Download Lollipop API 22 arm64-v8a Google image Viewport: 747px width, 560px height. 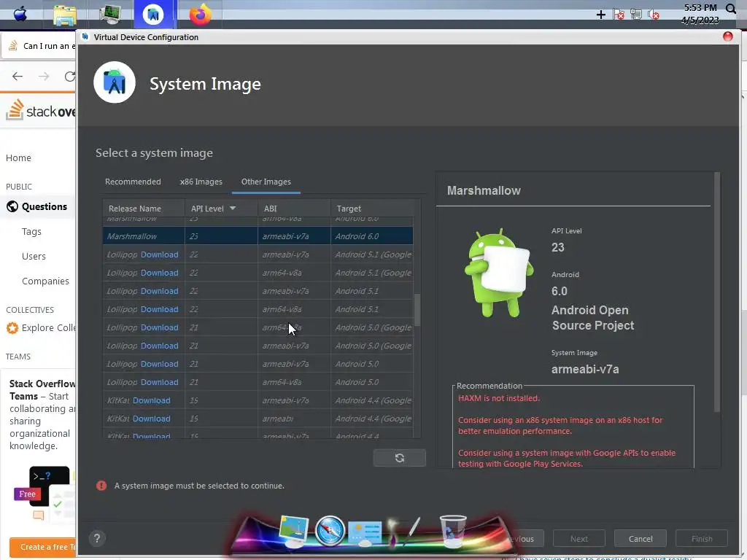tap(159, 273)
